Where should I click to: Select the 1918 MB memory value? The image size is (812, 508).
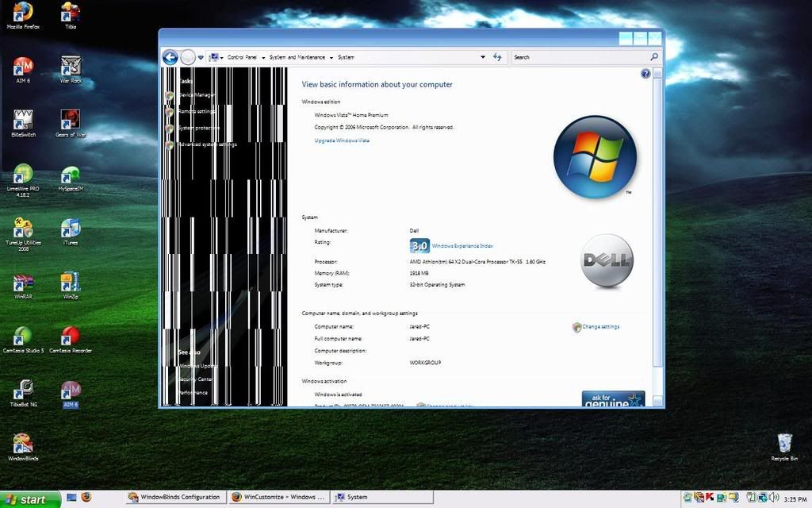(x=419, y=273)
